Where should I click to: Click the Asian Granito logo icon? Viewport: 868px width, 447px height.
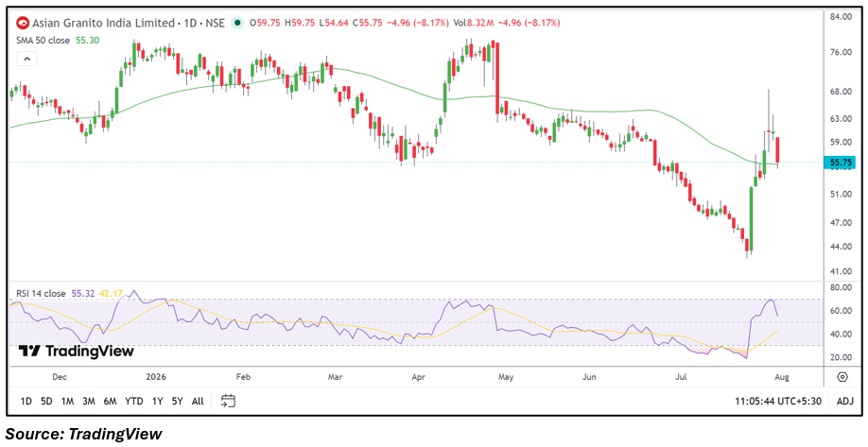[x=23, y=24]
